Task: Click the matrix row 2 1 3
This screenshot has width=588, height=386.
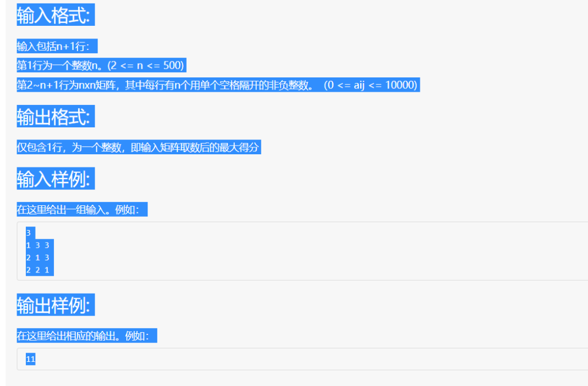Action: click(39, 258)
